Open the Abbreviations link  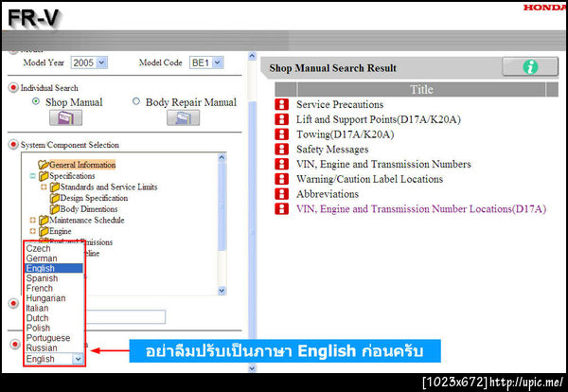point(328,194)
